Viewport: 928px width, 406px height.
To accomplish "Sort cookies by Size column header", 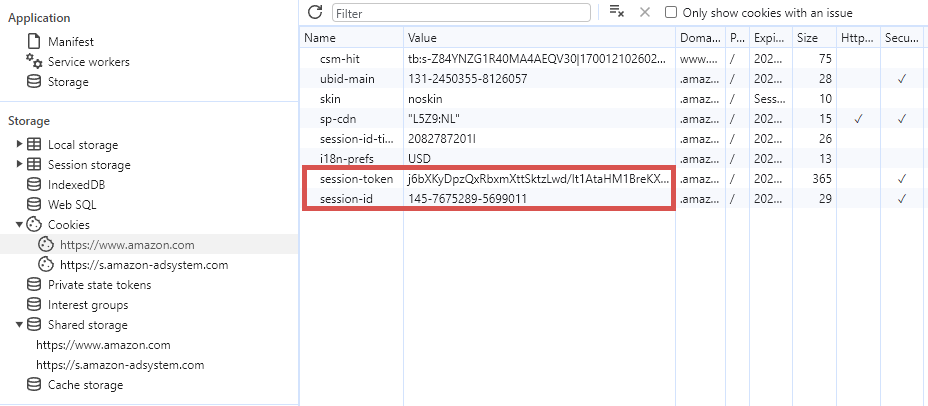I will click(x=806, y=38).
